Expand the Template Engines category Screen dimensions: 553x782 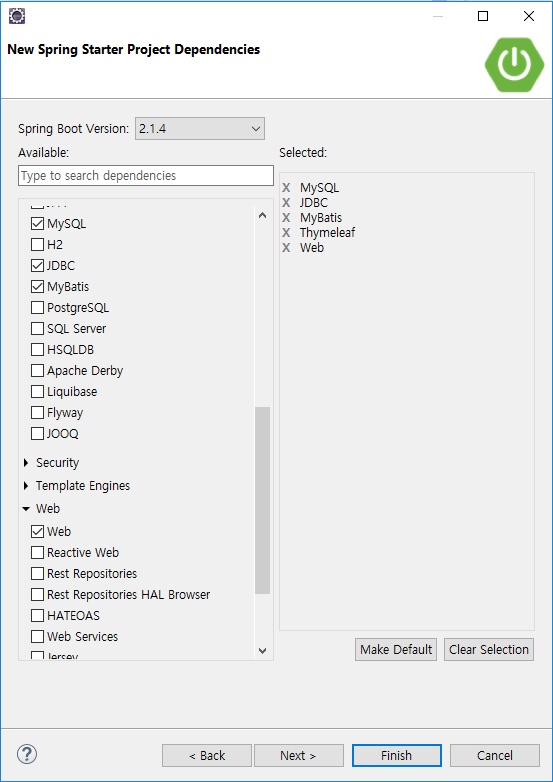pos(26,486)
